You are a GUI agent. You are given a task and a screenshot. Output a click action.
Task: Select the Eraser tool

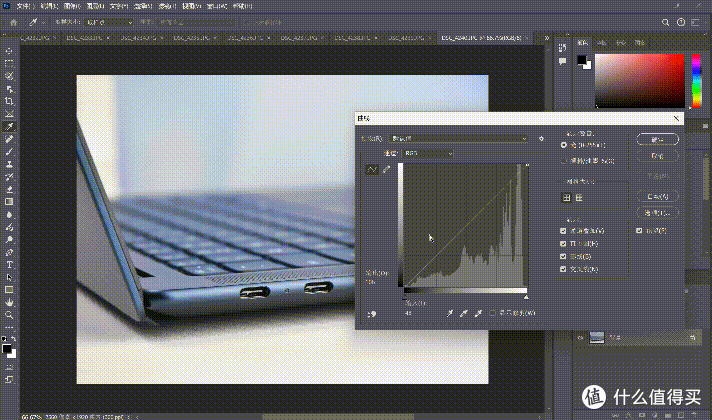tap(9, 189)
